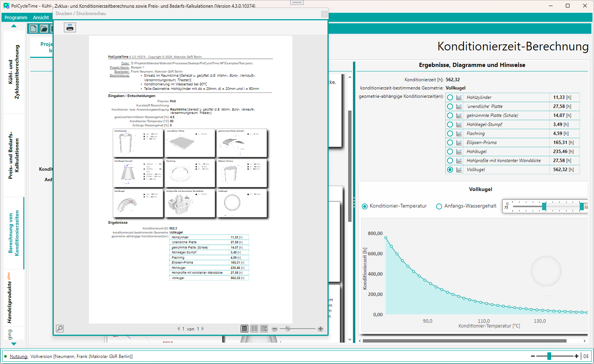Image resolution: width=594 pixels, height=364 pixels.
Task: Open the diagram icon for Hohlprofile mit konstanter Wanddicke
Action: (x=459, y=161)
